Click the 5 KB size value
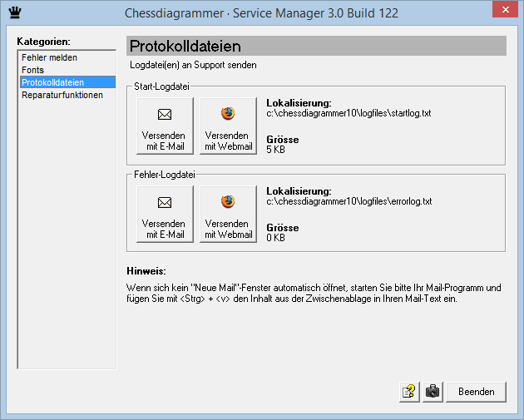Viewport: 524px width, 420px height. (275, 150)
